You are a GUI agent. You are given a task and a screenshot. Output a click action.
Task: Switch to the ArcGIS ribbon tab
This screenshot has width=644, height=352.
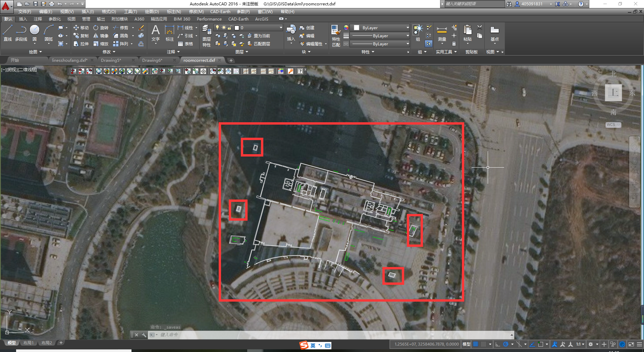(262, 19)
